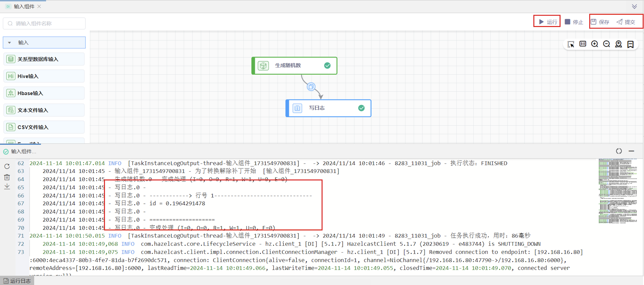644x285 pixels.
Task: Zoom in on the canvas
Action: pos(595,44)
